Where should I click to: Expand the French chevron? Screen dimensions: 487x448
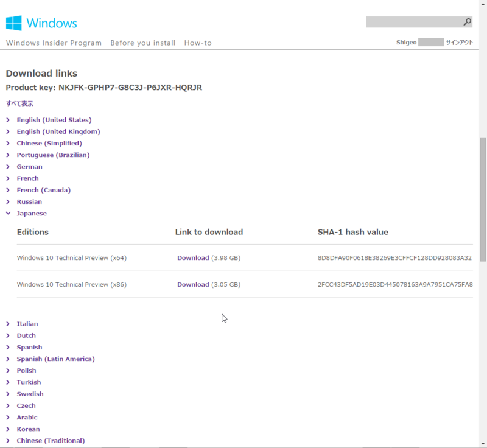click(8, 178)
